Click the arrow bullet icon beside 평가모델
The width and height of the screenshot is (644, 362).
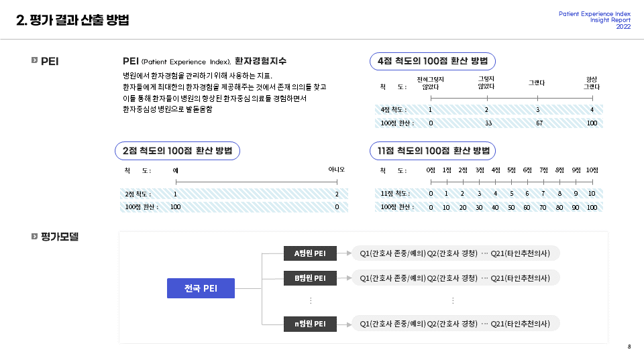[x=34, y=237]
